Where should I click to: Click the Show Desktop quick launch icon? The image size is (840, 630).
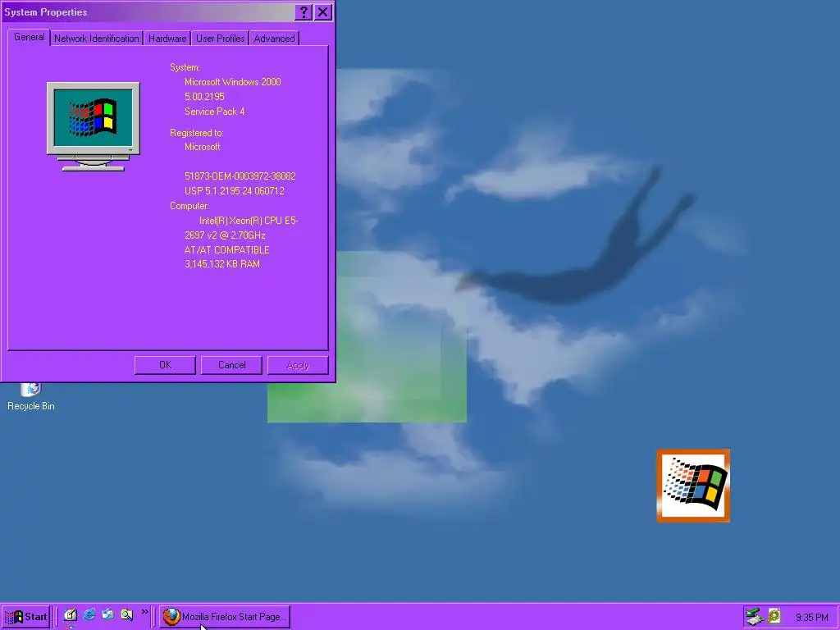(71, 615)
